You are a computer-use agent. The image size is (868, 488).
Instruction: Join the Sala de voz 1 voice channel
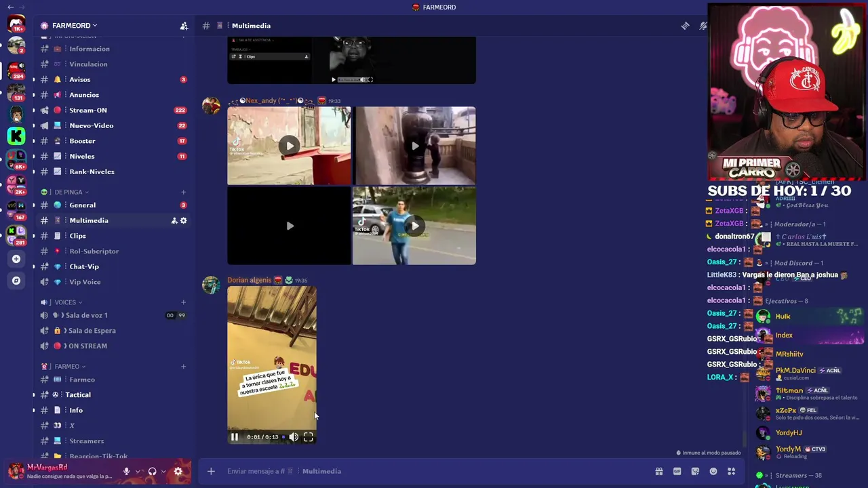click(x=113, y=315)
